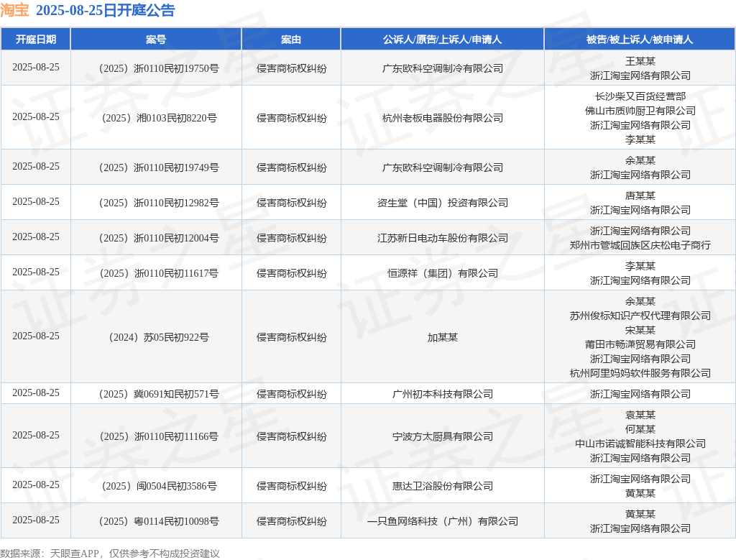736x560 pixels.
Task: Click defendant 佛山市质帅厨卫有限公司
Action: 640,111
